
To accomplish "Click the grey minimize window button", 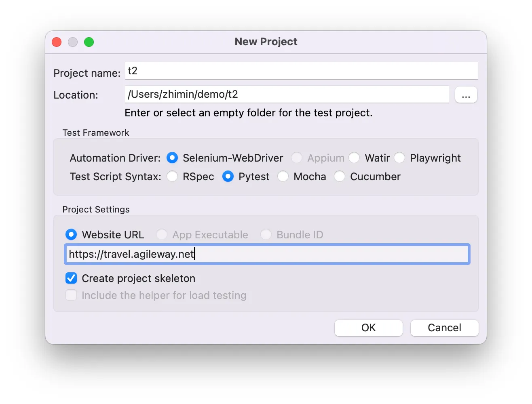I will pyautogui.click(x=73, y=42).
